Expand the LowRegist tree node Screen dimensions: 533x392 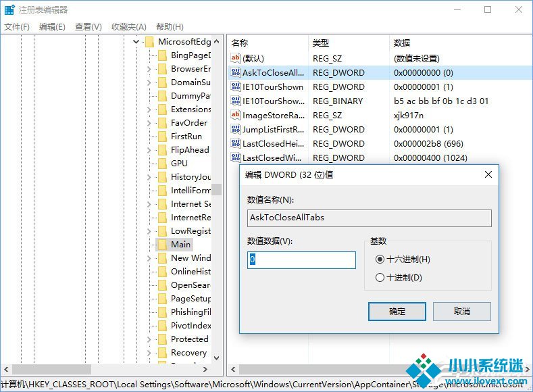point(149,231)
